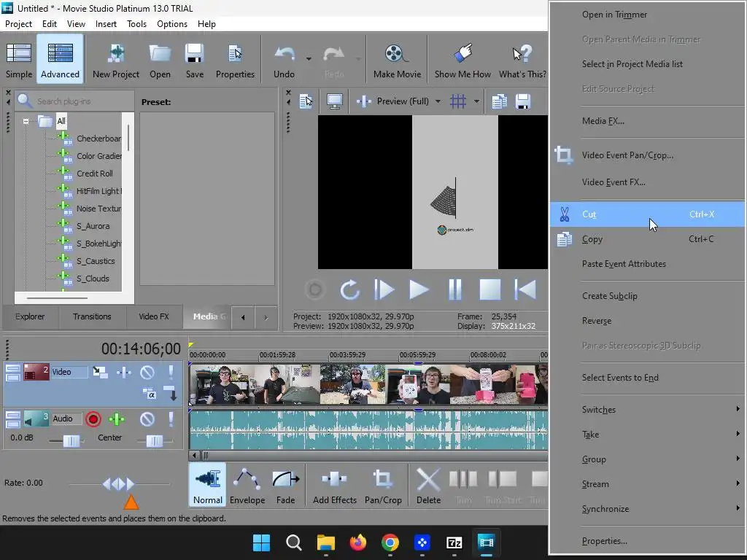The image size is (747, 560).
Task: Mute the Audio track
Action: (x=147, y=419)
